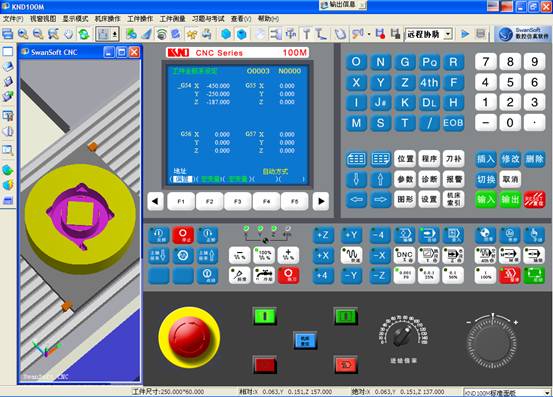Screen dimensions: 553x397
Task: Click the zoom out magnifier toolbar icon
Action: tap(38, 34)
